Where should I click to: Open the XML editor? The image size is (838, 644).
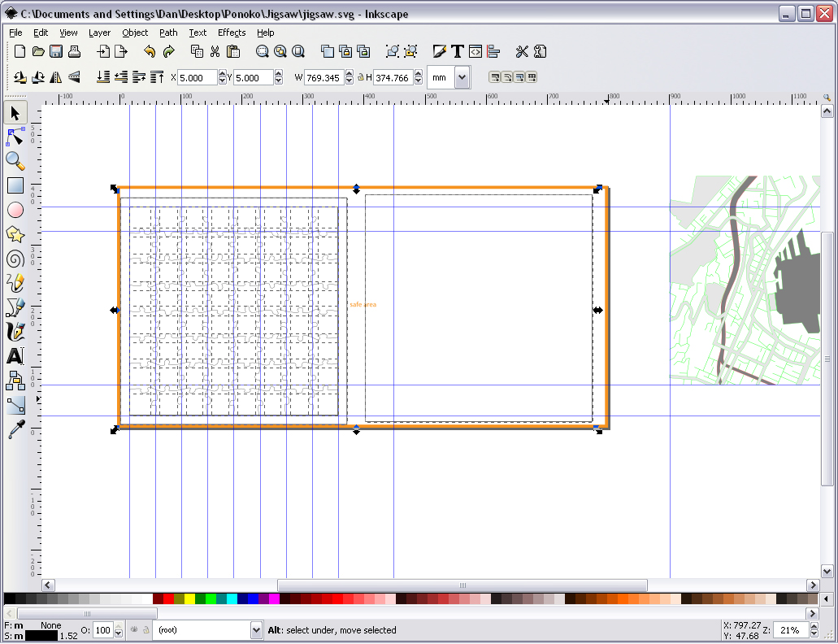tap(475, 50)
